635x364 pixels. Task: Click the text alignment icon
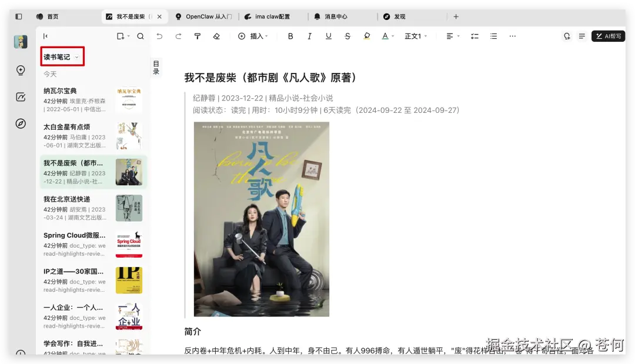click(x=450, y=36)
